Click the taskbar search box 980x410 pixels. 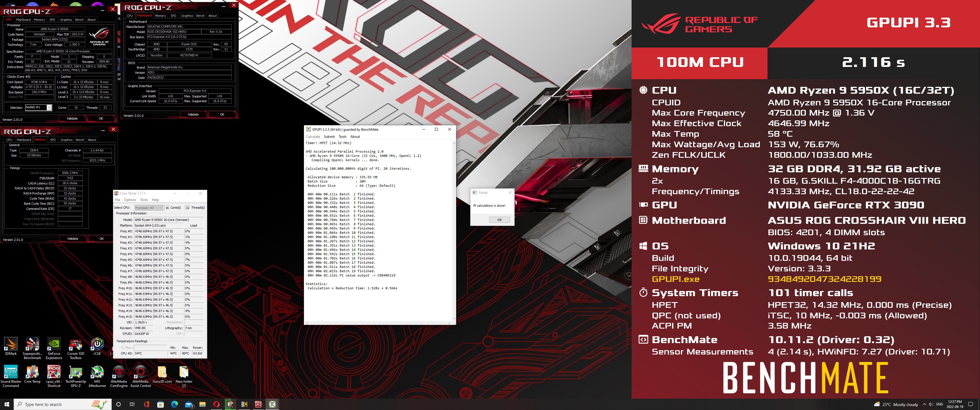(x=63, y=404)
